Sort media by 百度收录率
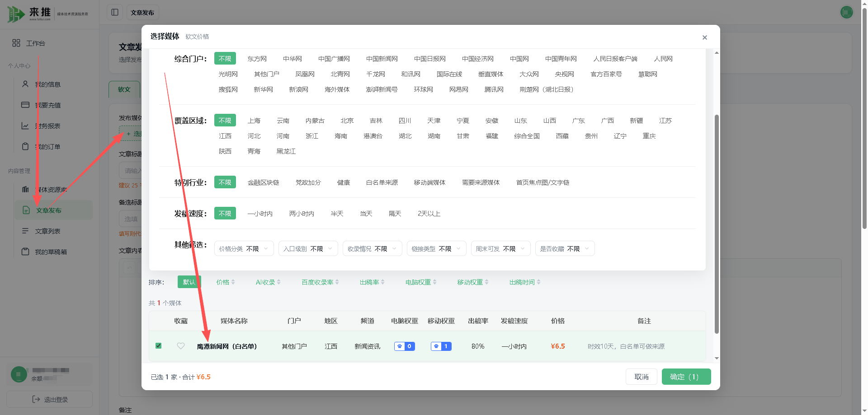 (x=320, y=282)
